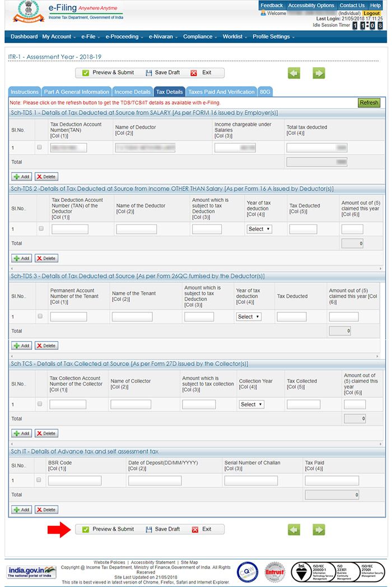Viewport: 392px width, 587px height.
Task: Click Name of the Tenant input field
Action: pos(132,317)
